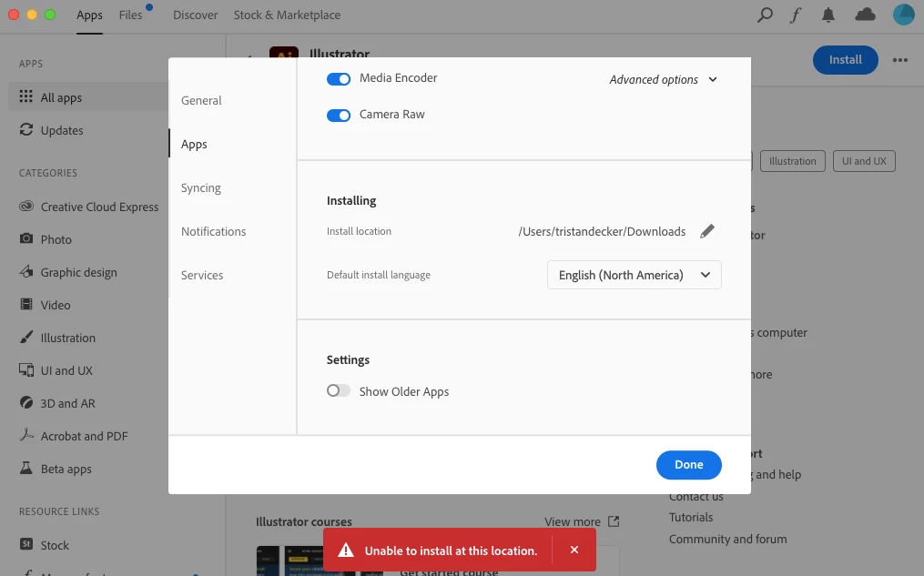This screenshot has width=924, height=576.
Task: Open the Stock & Marketplace tab
Action: pyautogui.click(x=287, y=15)
